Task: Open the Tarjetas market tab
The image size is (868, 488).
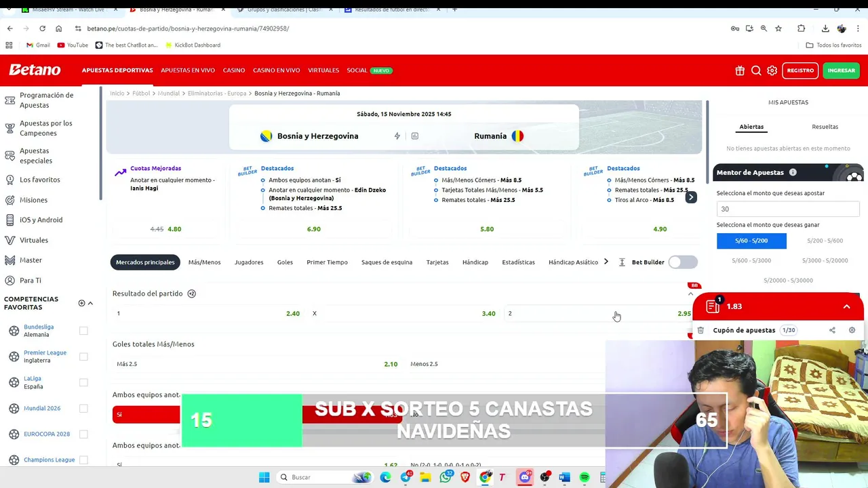Action: point(437,262)
